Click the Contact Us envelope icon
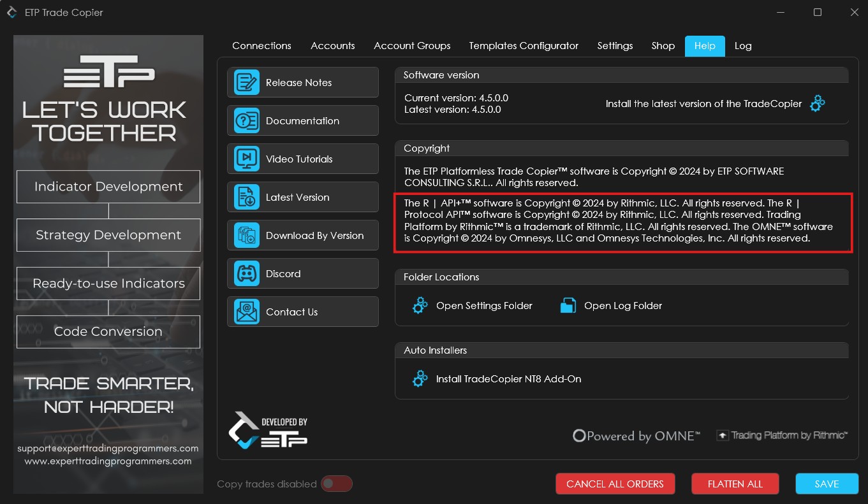Screen dimensions: 868x504 [246, 312]
